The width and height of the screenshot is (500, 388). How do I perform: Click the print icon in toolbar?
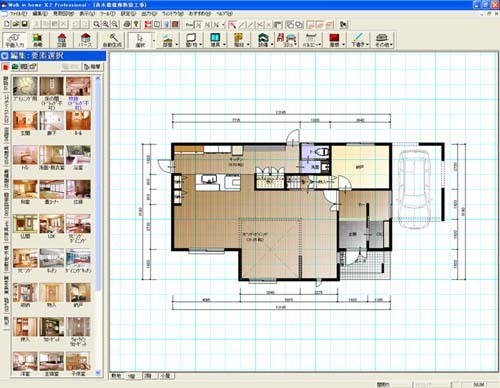pyautogui.click(x=127, y=24)
